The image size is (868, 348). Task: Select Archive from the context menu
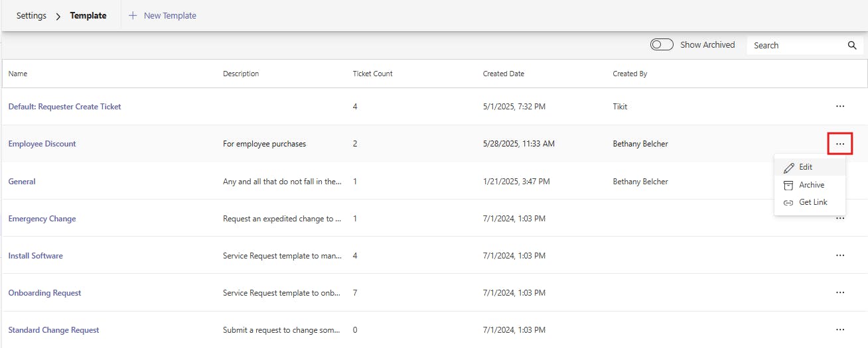pyautogui.click(x=811, y=185)
